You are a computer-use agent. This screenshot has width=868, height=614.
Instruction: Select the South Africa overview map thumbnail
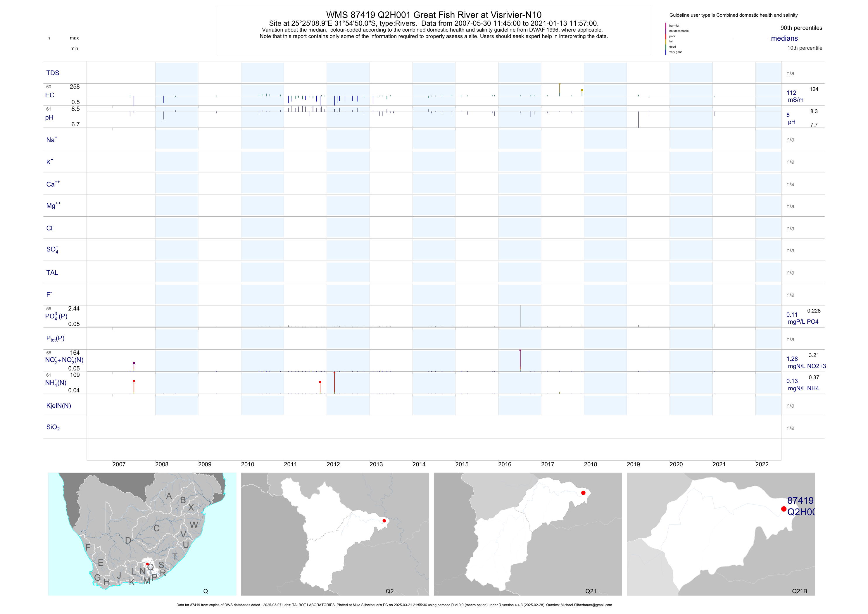tap(142, 534)
